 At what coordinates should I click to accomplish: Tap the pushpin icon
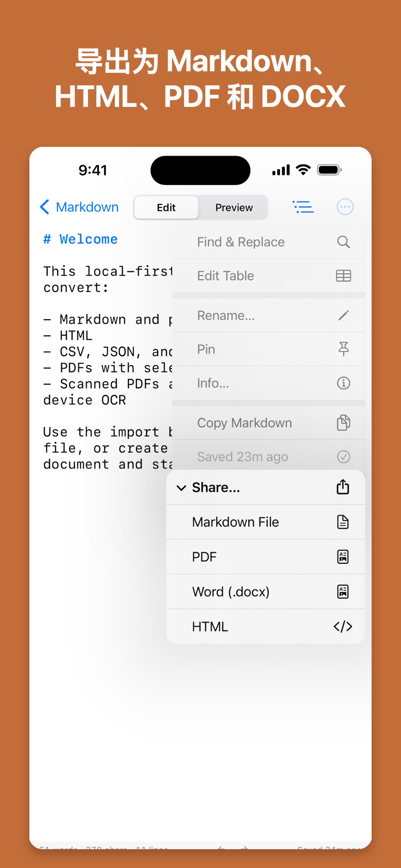pos(343,349)
